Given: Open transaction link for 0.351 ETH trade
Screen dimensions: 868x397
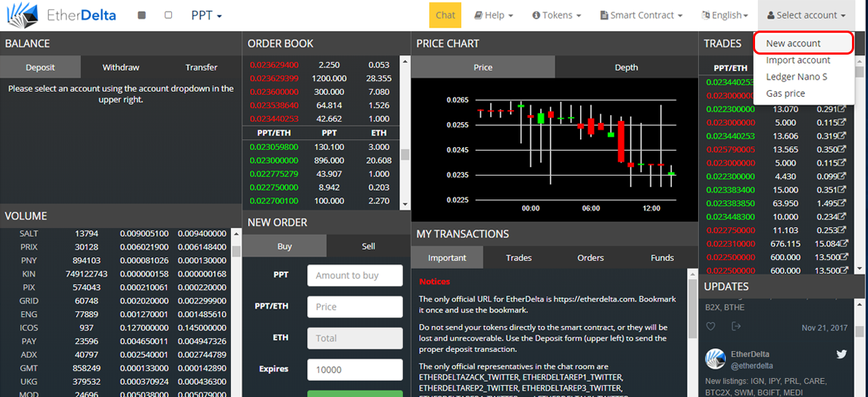Looking at the screenshot, I should [x=842, y=189].
